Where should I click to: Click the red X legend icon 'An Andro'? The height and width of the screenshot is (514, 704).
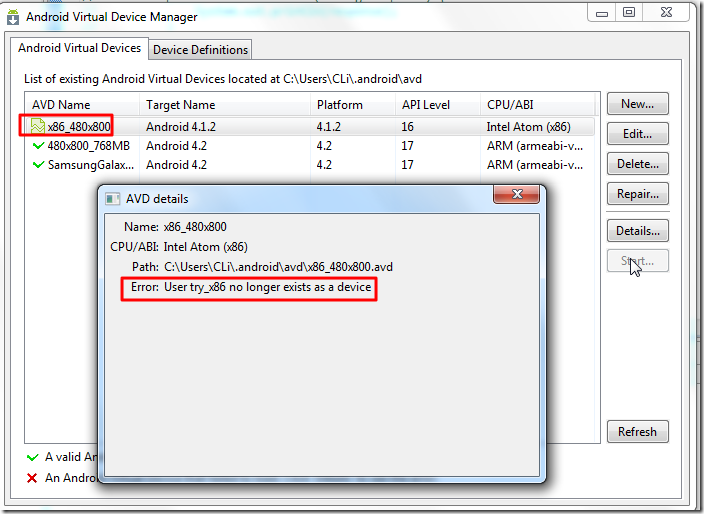[x=32, y=478]
